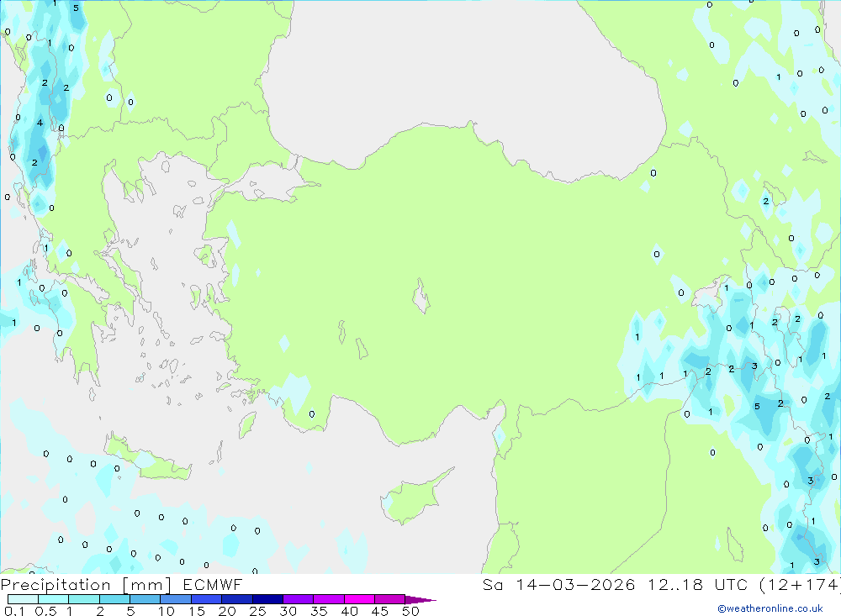Pick the 15–20 mm legend color box

pos(207,599)
